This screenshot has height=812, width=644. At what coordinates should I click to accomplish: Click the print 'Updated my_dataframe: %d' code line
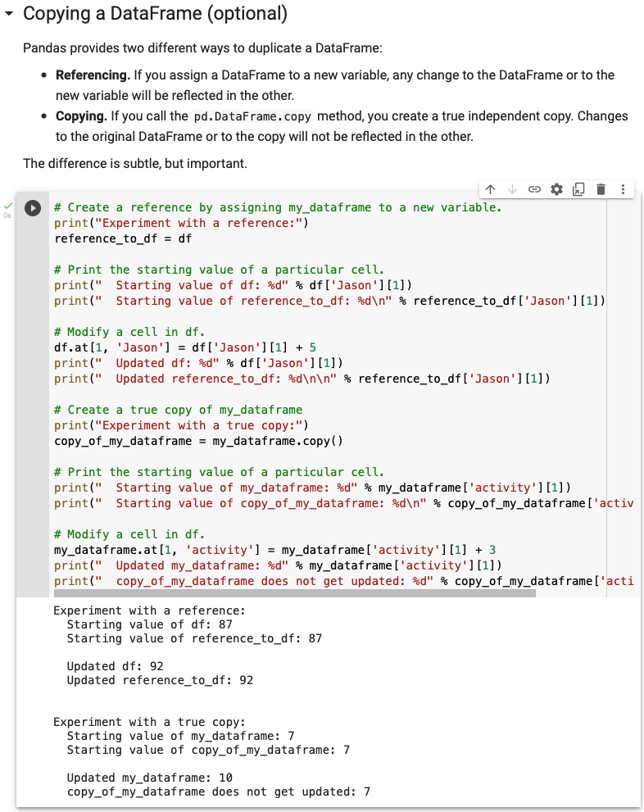[x=278, y=565]
